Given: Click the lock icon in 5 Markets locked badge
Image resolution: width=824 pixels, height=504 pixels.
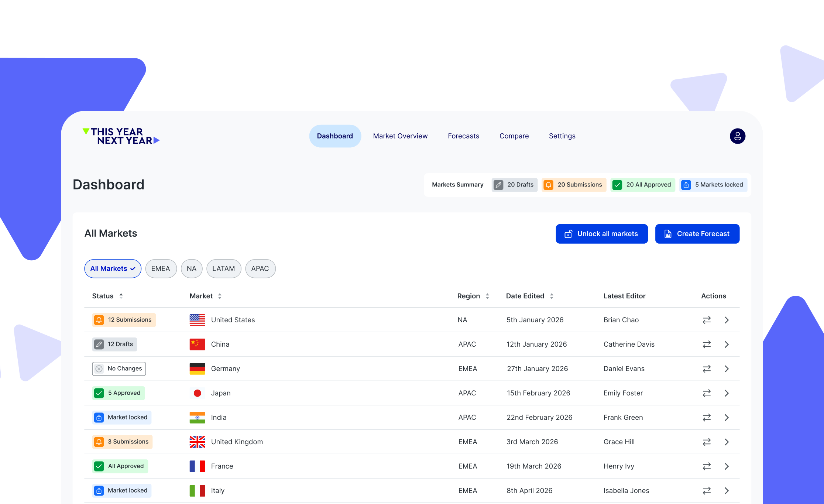Looking at the screenshot, I should coord(686,185).
